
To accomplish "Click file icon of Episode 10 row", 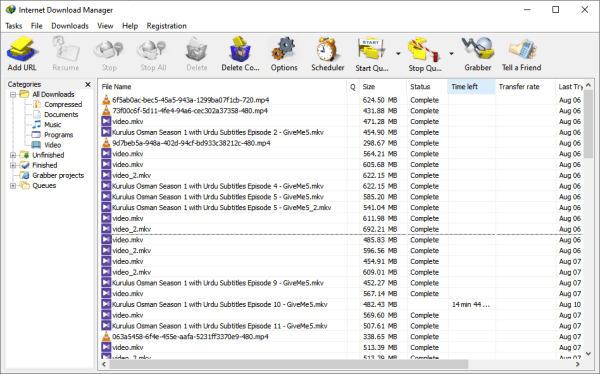I will pyautogui.click(x=106, y=304).
